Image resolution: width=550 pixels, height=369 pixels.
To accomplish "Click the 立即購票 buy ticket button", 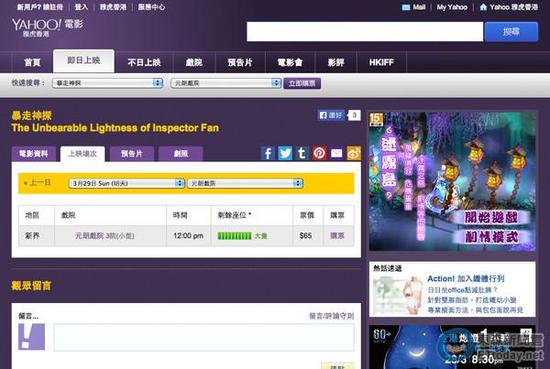I will pyautogui.click(x=302, y=83).
